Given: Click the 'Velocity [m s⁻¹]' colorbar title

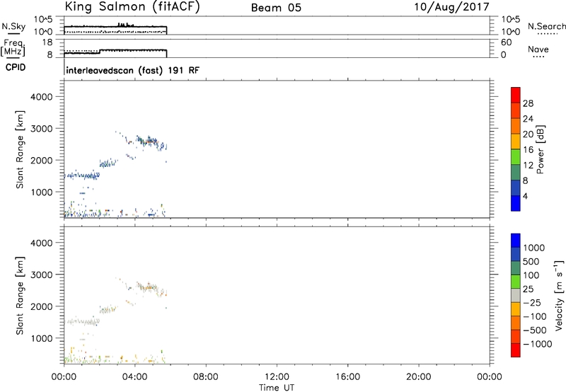Looking at the screenshot, I should (x=559, y=295).
